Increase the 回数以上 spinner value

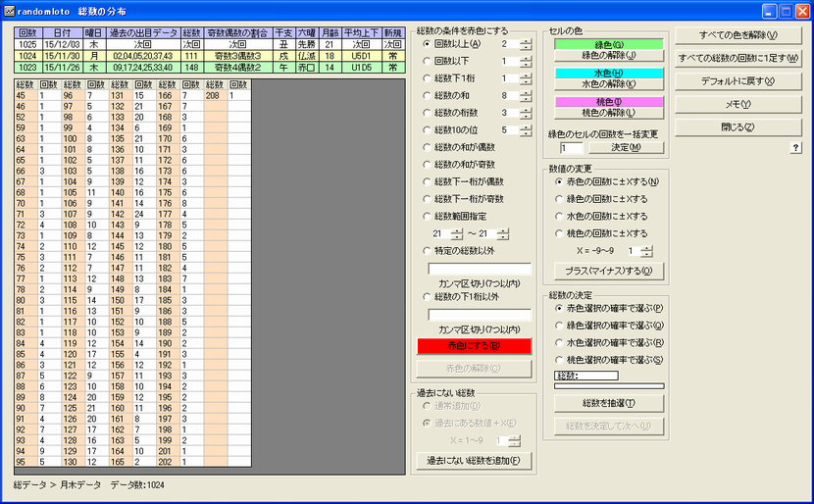pos(526,41)
